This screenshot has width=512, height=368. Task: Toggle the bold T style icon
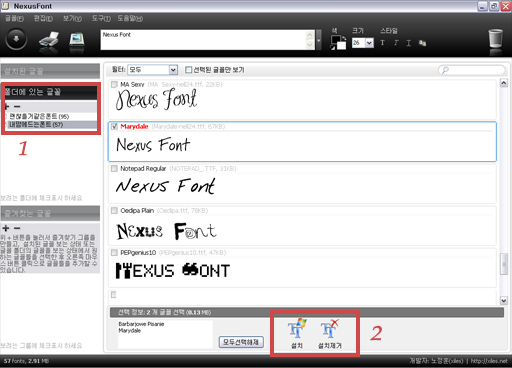[x=383, y=43]
